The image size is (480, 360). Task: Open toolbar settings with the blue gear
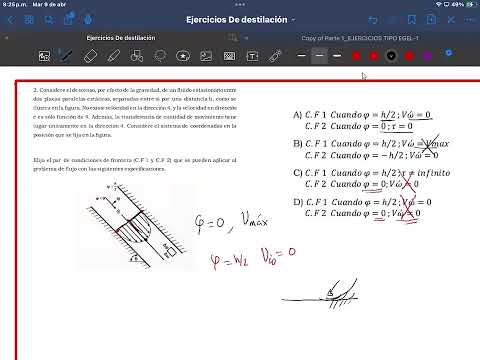pos(449,53)
